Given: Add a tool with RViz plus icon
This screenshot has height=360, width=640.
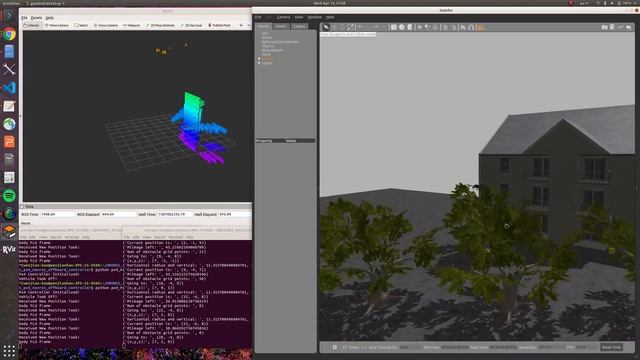Looking at the screenshot, I should [241, 25].
